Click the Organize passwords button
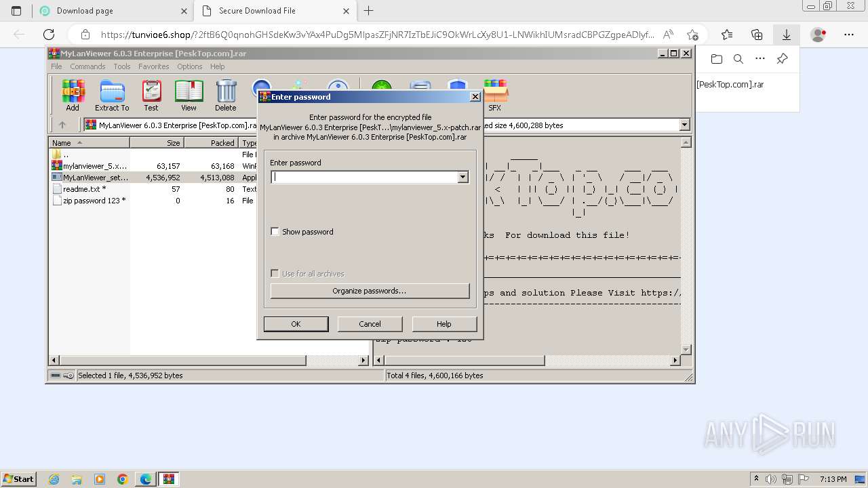Screen dimensions: 868x488 point(370,291)
